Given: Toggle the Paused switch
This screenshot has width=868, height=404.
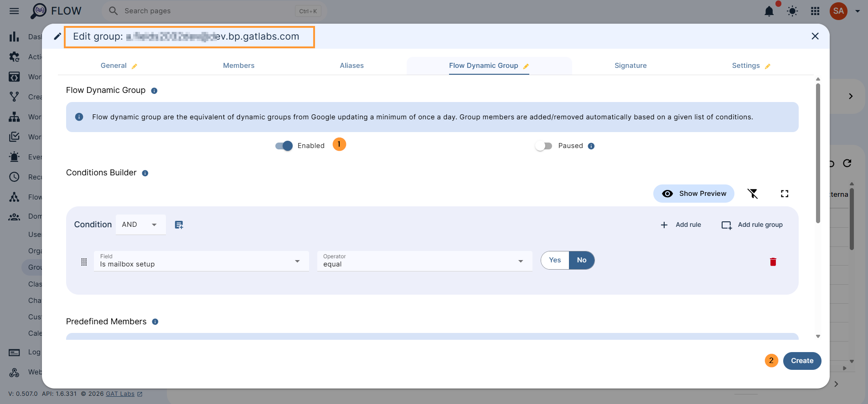Looking at the screenshot, I should pyautogui.click(x=544, y=146).
